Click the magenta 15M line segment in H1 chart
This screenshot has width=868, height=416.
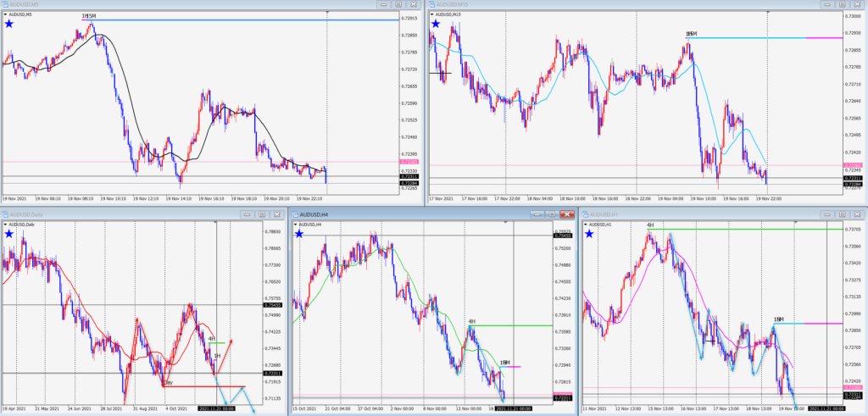823,323
